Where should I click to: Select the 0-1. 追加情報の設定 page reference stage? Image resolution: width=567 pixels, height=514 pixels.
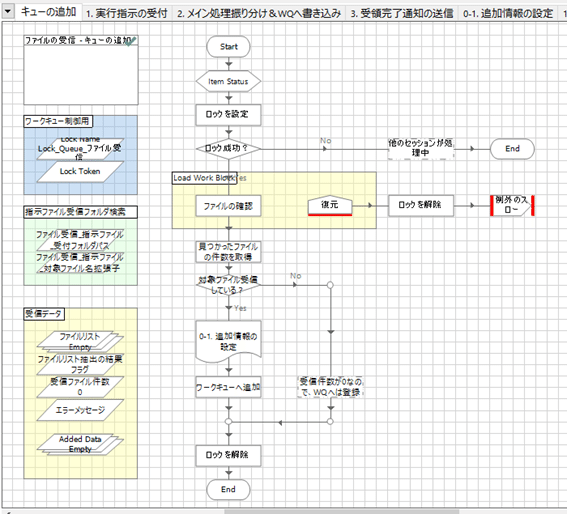[228, 342]
